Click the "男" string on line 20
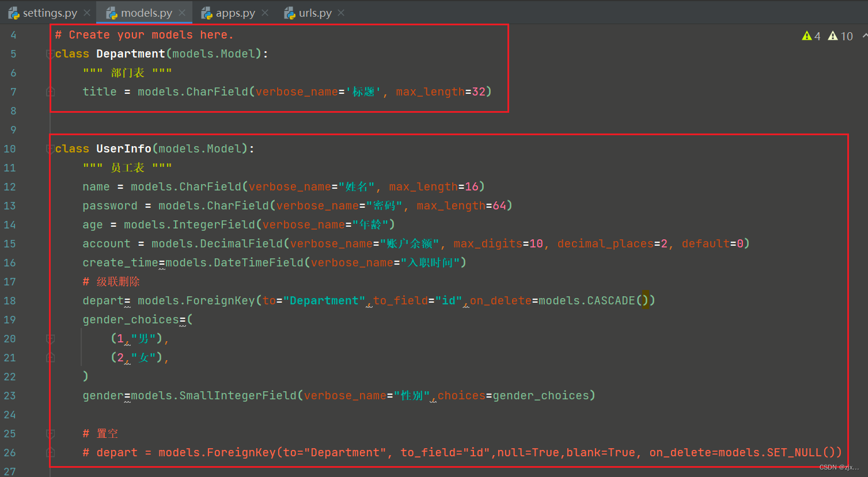 coord(143,339)
